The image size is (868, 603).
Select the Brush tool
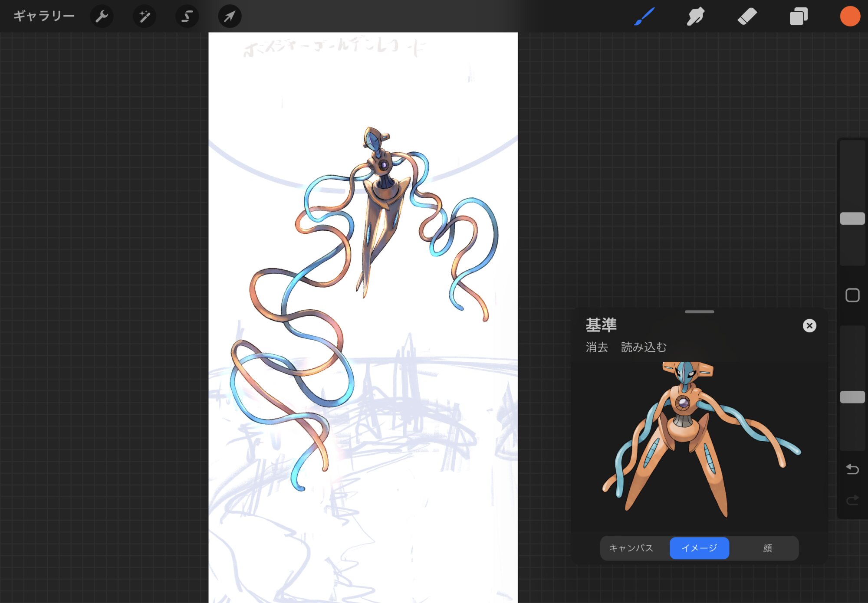[x=644, y=16]
